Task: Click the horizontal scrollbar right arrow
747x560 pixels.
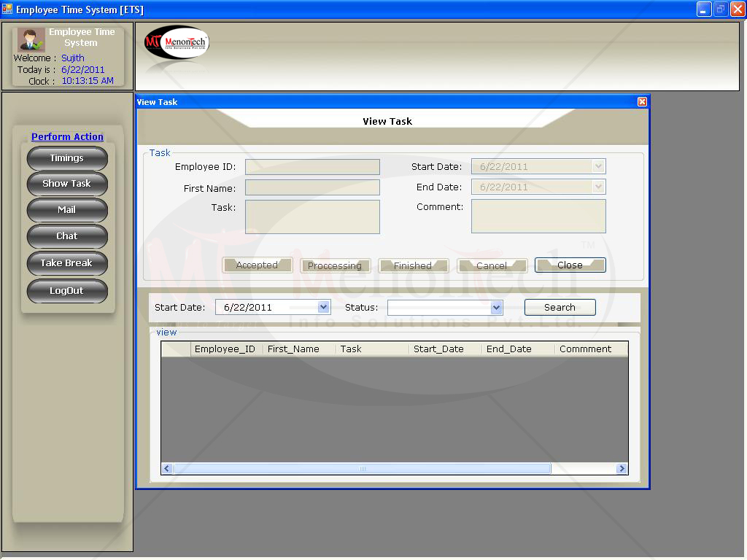Action: [x=622, y=469]
